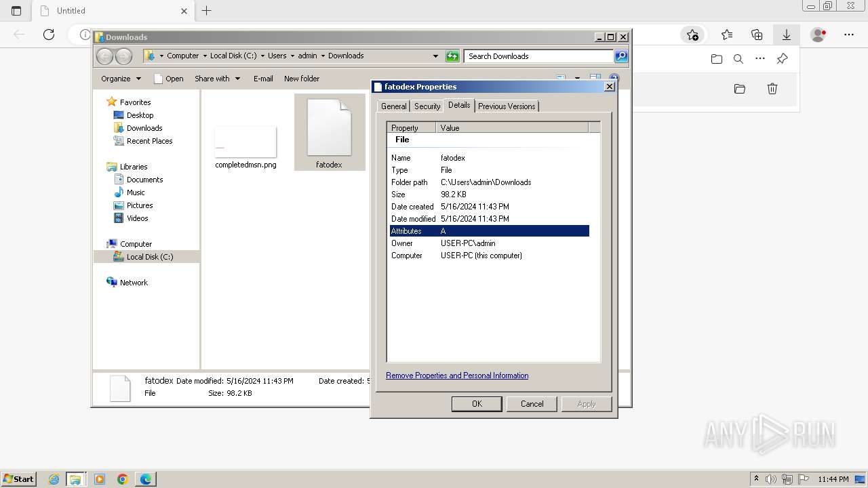Click search icon in Edge downloads flyout
The width and height of the screenshot is (868, 488).
[x=738, y=59]
